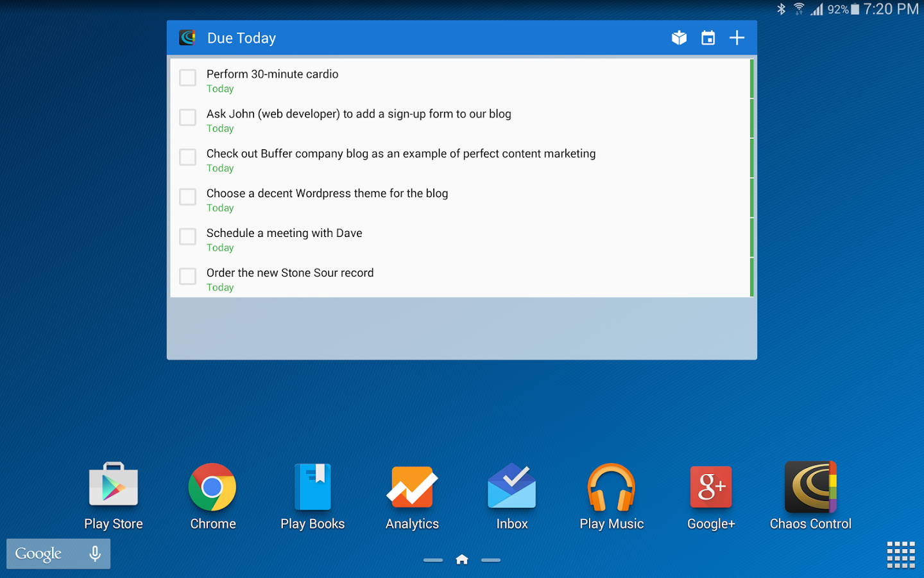This screenshot has width=924, height=578.
Task: Launch the Analytics app
Action: (412, 496)
